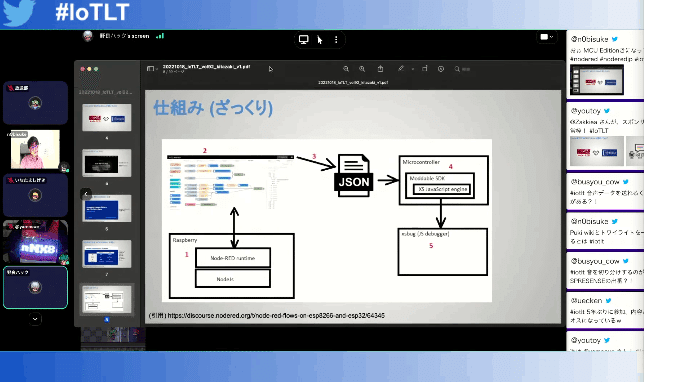Click the muted microphone icon on neon sign tile

[10, 227]
